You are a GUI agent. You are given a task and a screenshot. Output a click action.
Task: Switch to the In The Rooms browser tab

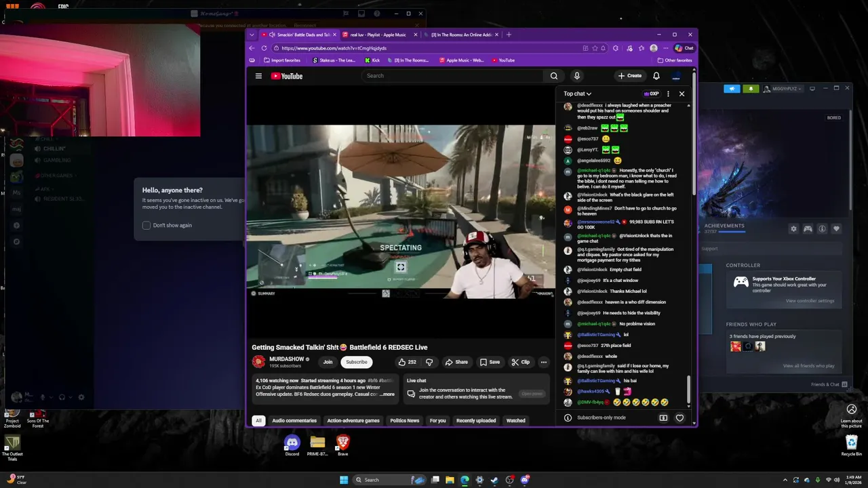pos(461,35)
